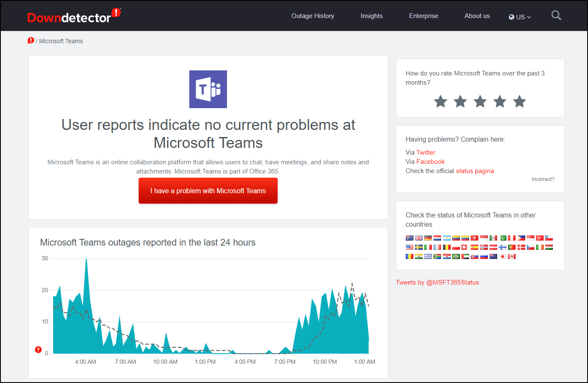Select the Romania flag
588x383 pixels.
410,256
